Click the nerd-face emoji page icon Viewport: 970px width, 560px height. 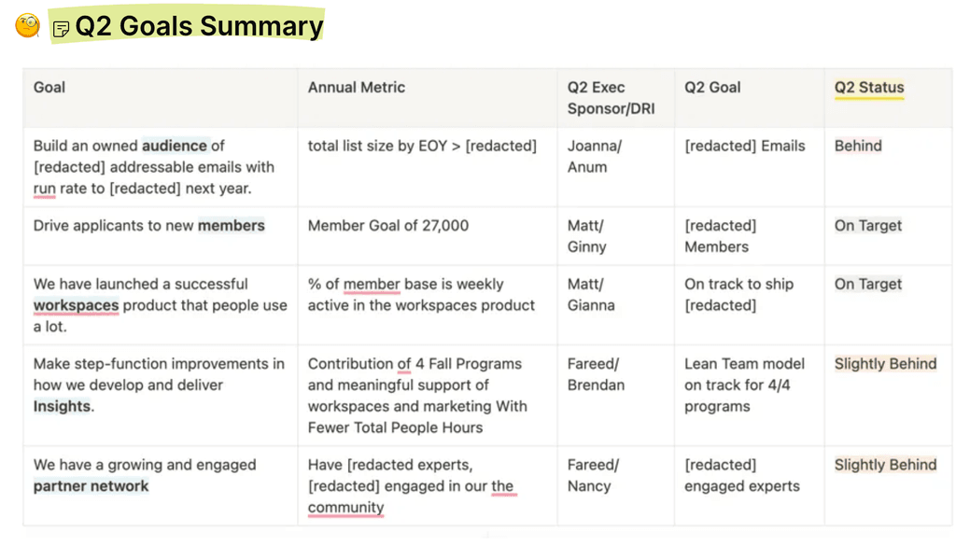[x=28, y=25]
